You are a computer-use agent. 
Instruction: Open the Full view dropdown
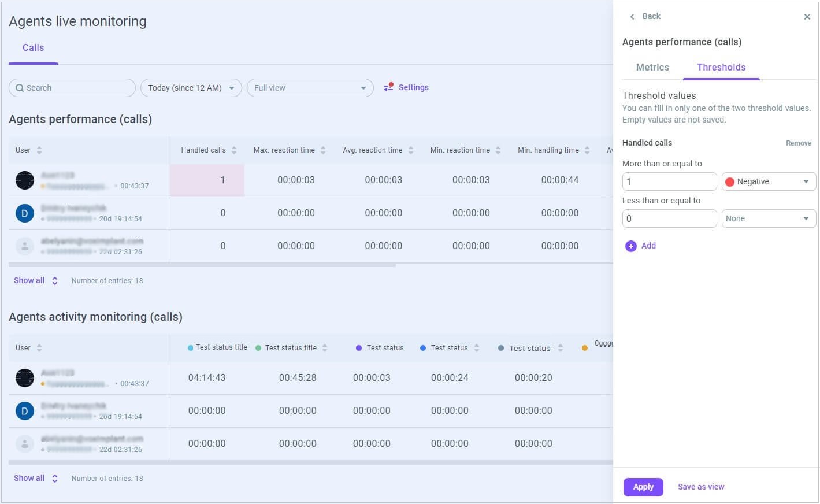[x=310, y=88]
